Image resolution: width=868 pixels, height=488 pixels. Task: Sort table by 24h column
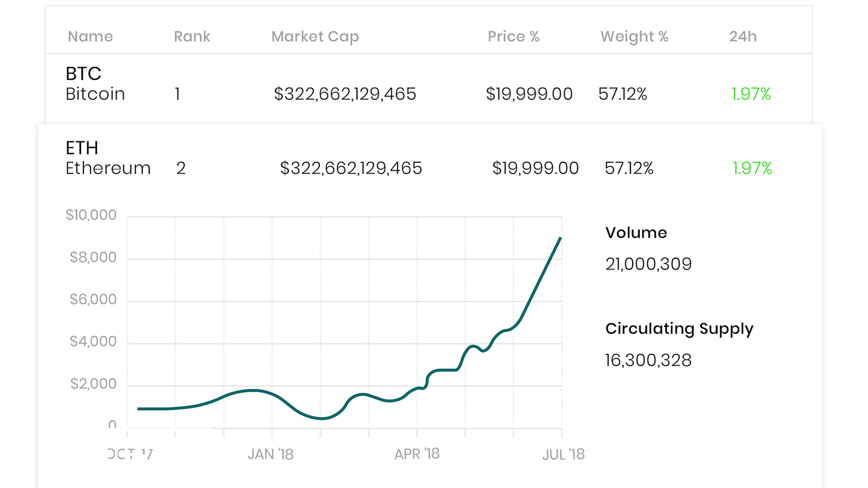pos(743,36)
